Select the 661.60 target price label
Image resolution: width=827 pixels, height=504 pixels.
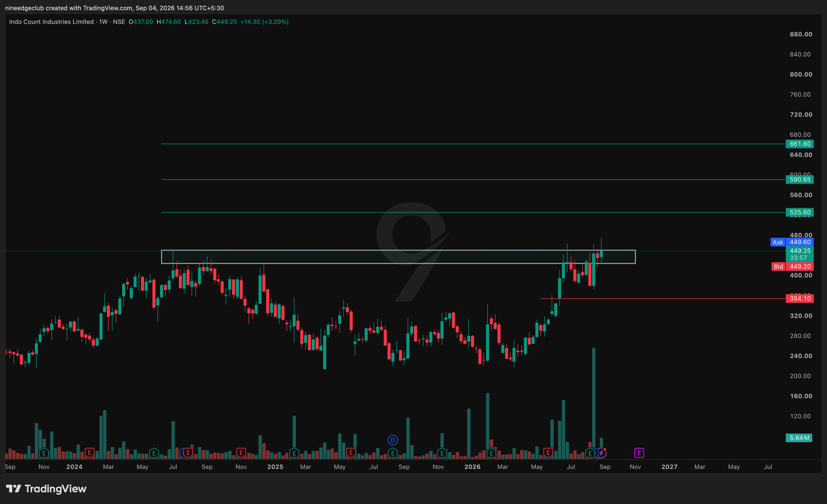pyautogui.click(x=800, y=144)
